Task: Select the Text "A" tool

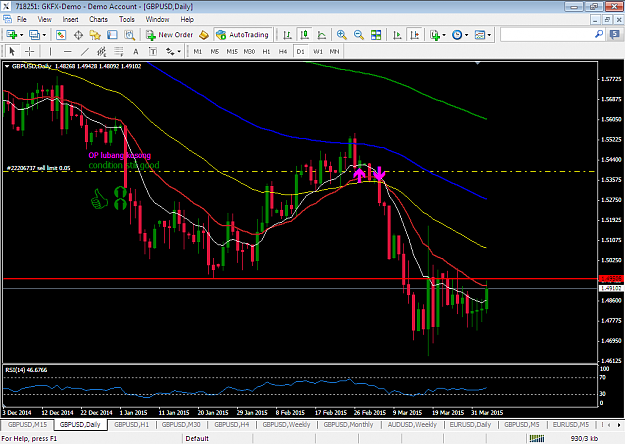Action: [x=136, y=51]
